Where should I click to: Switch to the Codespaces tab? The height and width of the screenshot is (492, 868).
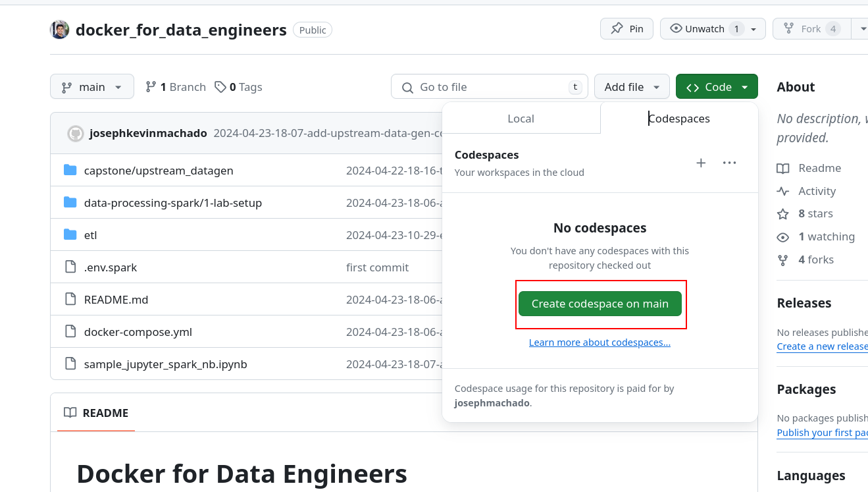[679, 119]
